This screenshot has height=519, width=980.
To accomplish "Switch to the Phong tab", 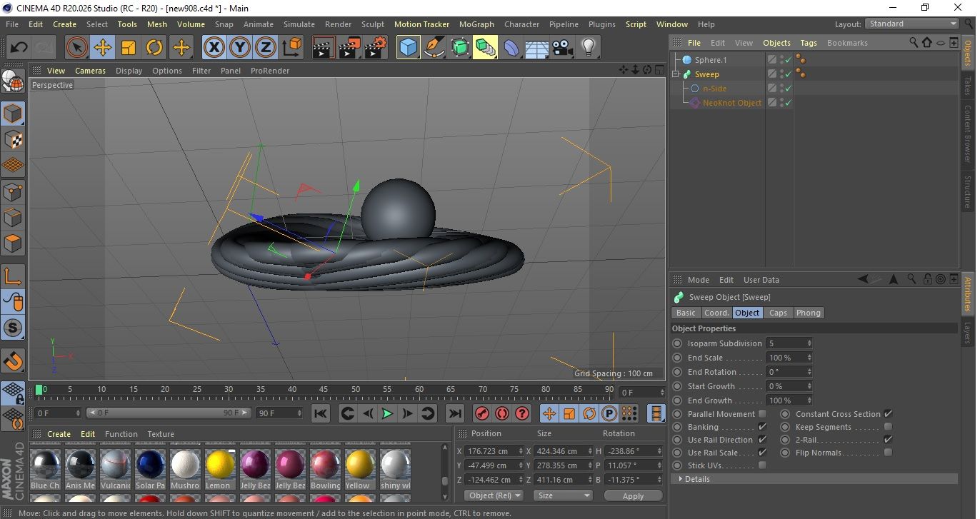I will coord(809,313).
